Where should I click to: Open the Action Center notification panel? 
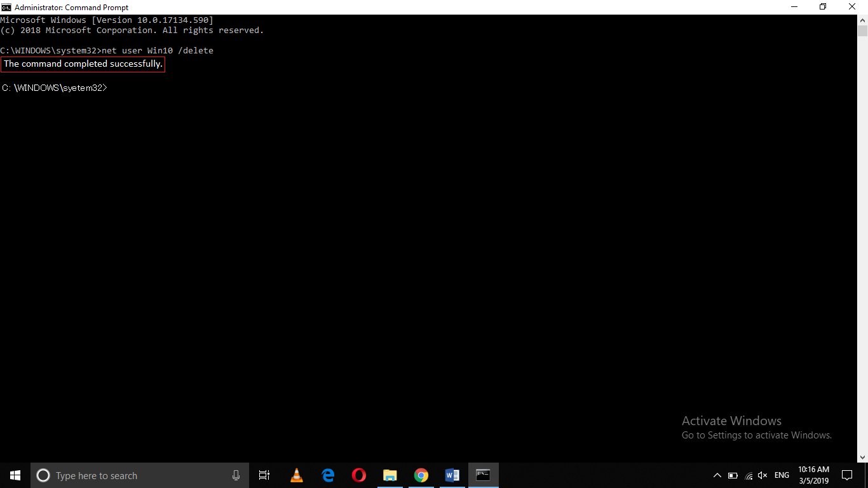click(847, 475)
